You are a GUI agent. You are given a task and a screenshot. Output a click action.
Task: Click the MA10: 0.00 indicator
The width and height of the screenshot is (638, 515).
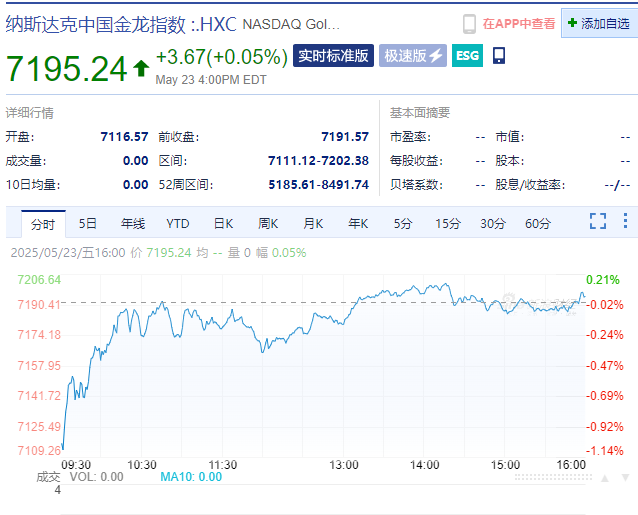tap(191, 477)
